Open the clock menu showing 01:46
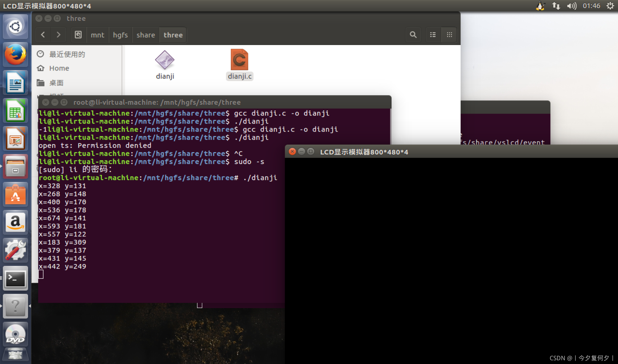618x364 pixels. 591,6
